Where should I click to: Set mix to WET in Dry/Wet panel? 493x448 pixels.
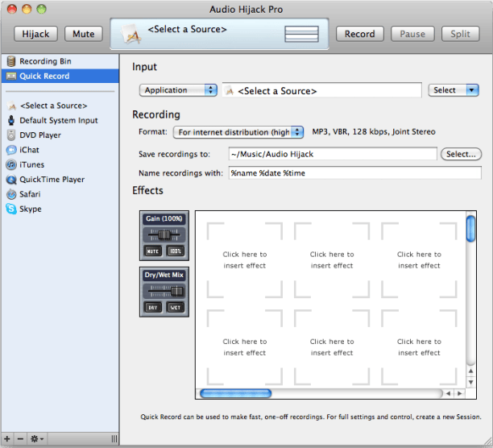pyautogui.click(x=176, y=308)
